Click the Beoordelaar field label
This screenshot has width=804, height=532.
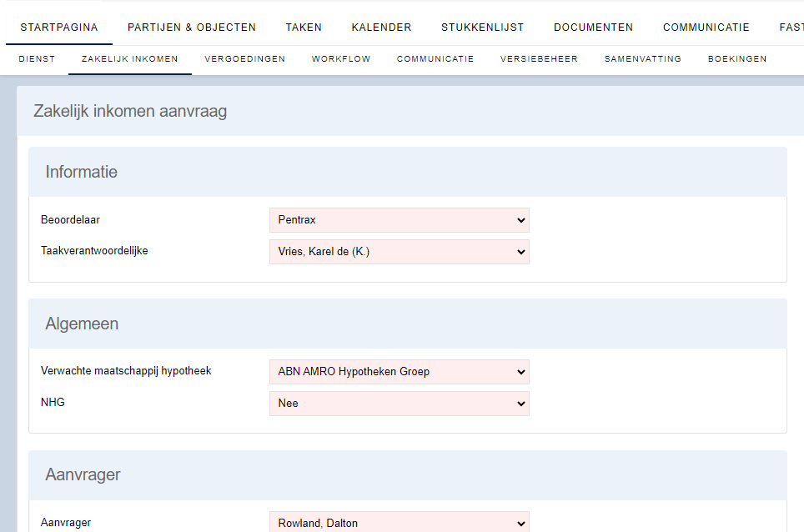70,220
